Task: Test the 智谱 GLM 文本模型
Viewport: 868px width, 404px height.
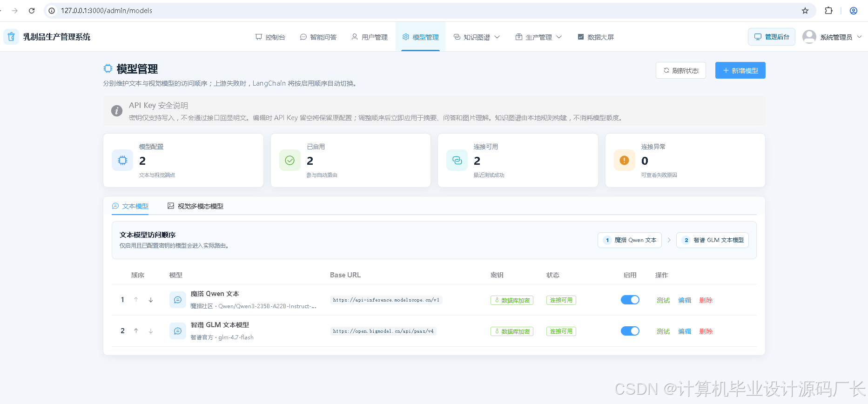Action: (x=663, y=331)
